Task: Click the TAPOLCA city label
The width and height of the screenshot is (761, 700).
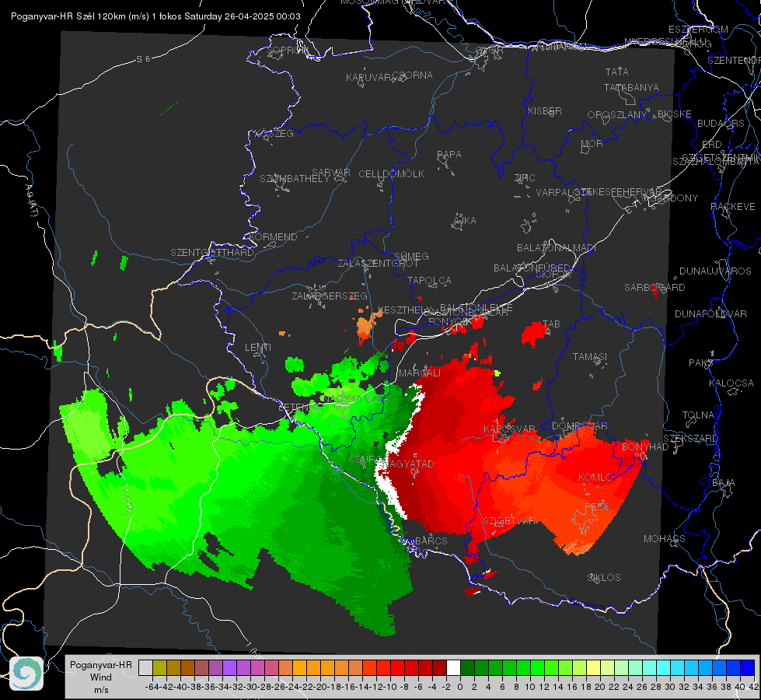Action: click(429, 280)
